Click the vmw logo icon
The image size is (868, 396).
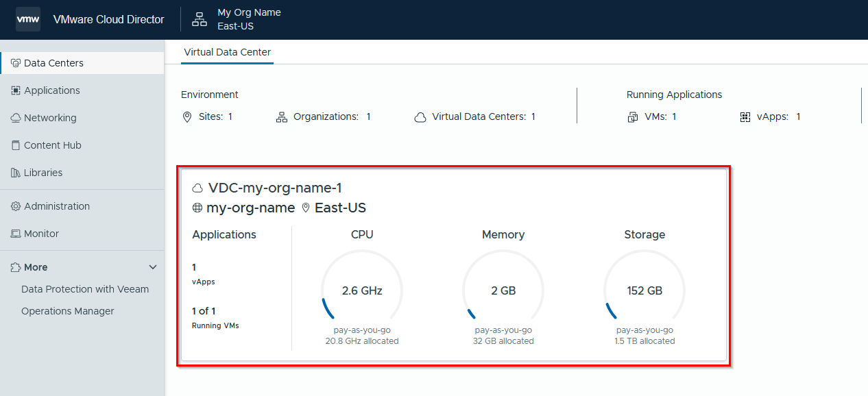coord(28,19)
